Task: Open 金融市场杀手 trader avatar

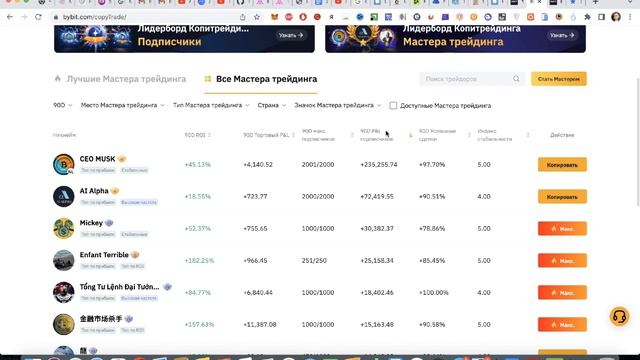Action: (64, 324)
